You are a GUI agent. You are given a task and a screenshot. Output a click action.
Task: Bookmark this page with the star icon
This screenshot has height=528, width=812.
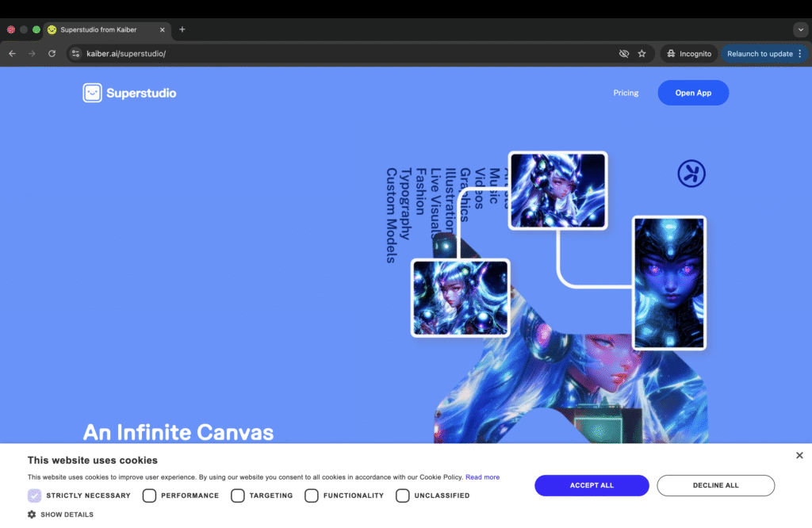tap(642, 54)
